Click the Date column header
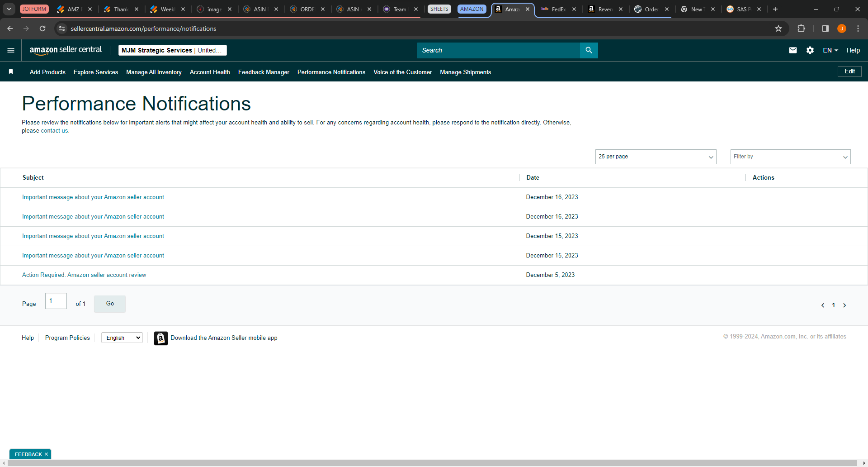 coord(533,178)
